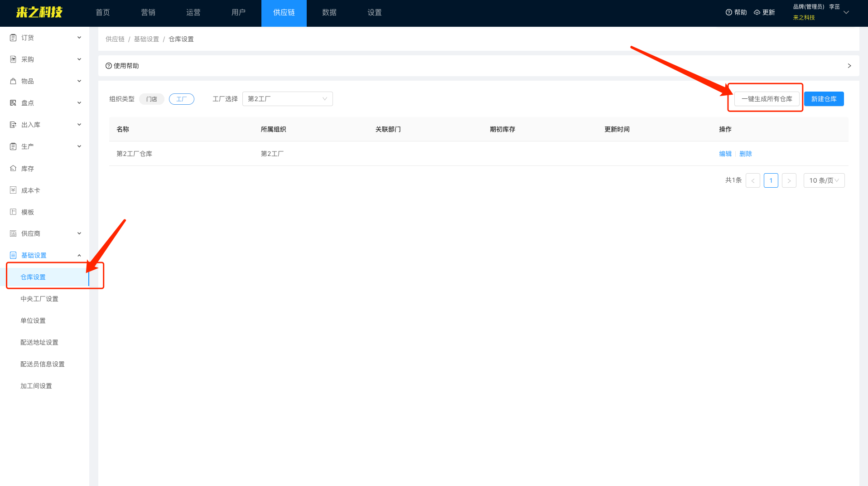Click the 成本卡 icon
Screen dimensions: 868x486
pyautogui.click(x=13, y=190)
